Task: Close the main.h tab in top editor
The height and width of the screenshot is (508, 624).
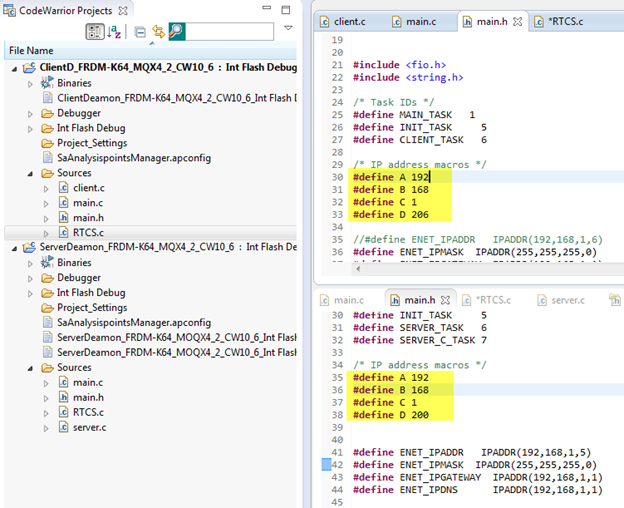Action: [x=517, y=21]
